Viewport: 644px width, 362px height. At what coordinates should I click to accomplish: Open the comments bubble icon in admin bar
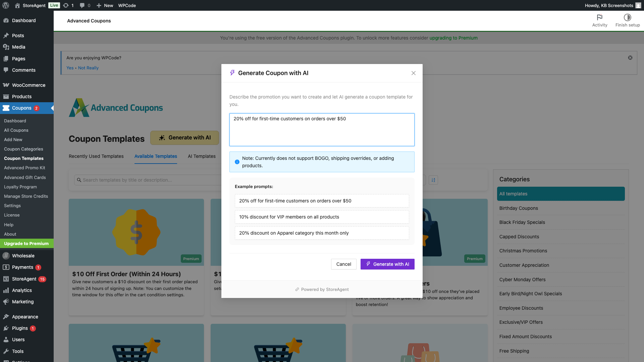coord(82,5)
